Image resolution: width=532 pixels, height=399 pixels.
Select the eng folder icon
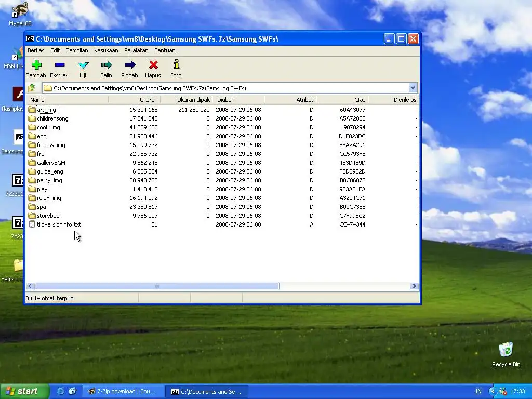tap(32, 136)
